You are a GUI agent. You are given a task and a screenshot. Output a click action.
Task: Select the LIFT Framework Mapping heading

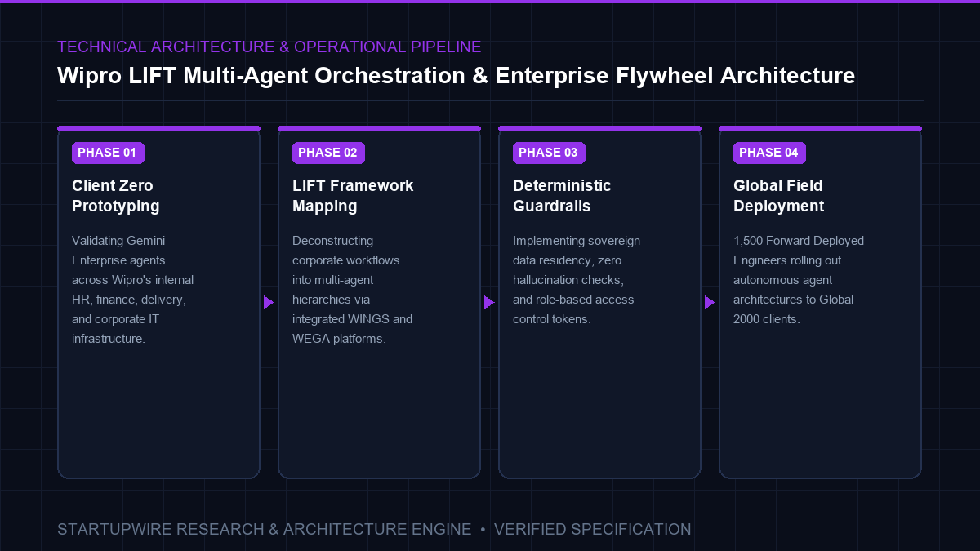click(x=353, y=196)
